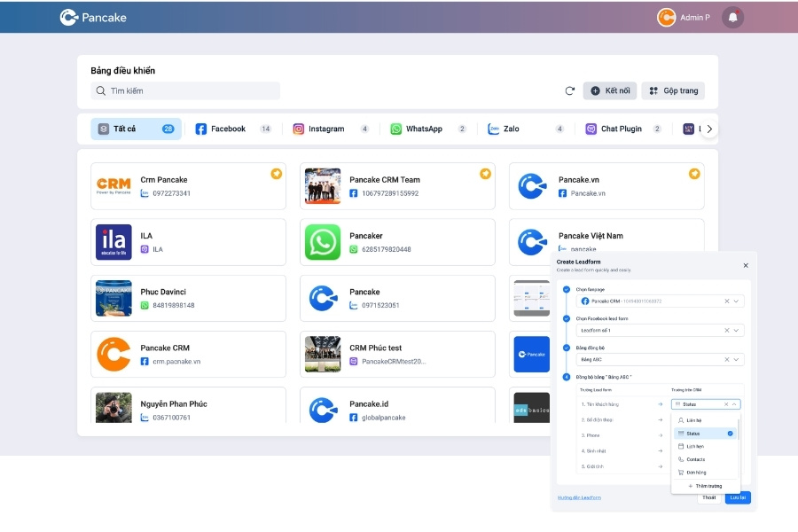Screen dimensions: 798x532
Task: Switch to the Zalo tab
Action: [x=525, y=129]
